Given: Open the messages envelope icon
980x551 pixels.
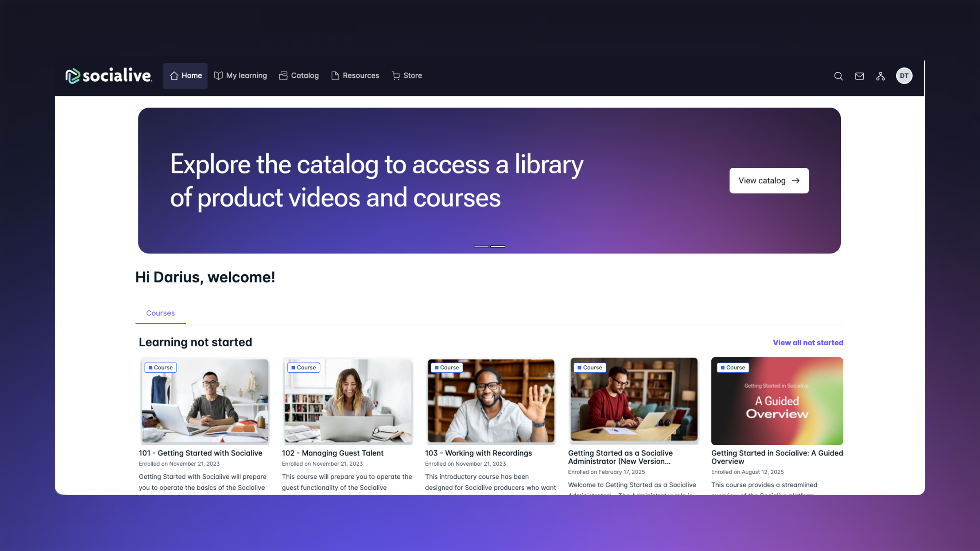Looking at the screenshot, I should tap(860, 76).
